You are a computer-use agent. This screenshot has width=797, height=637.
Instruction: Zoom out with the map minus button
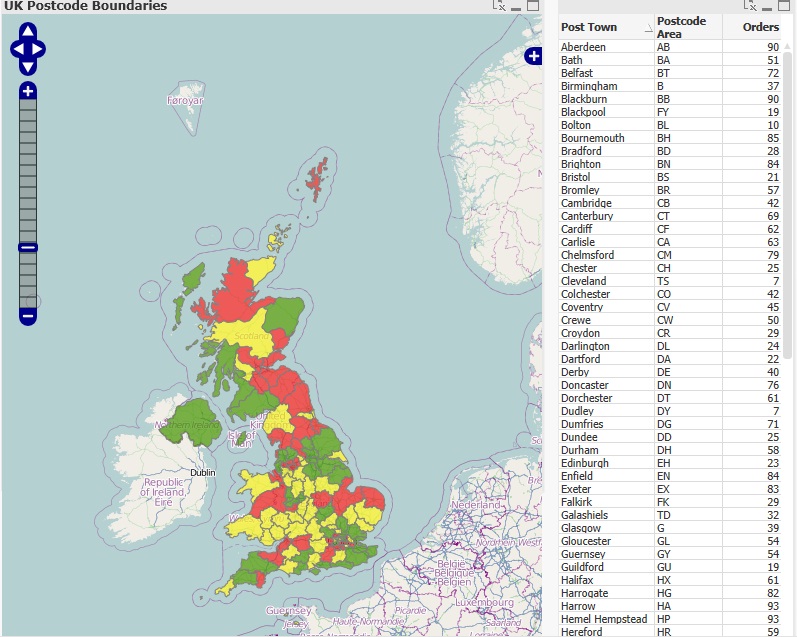click(x=28, y=316)
